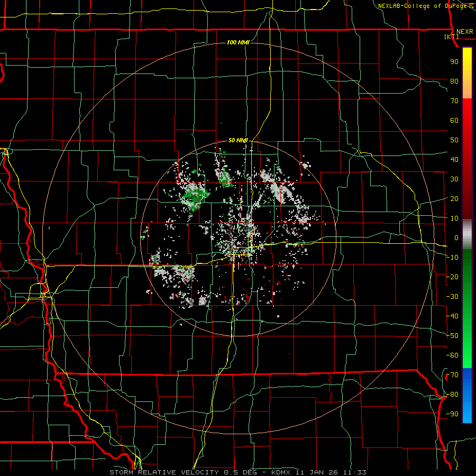
Task: Click the -60 value on the velocity scale
Action: pos(452,355)
